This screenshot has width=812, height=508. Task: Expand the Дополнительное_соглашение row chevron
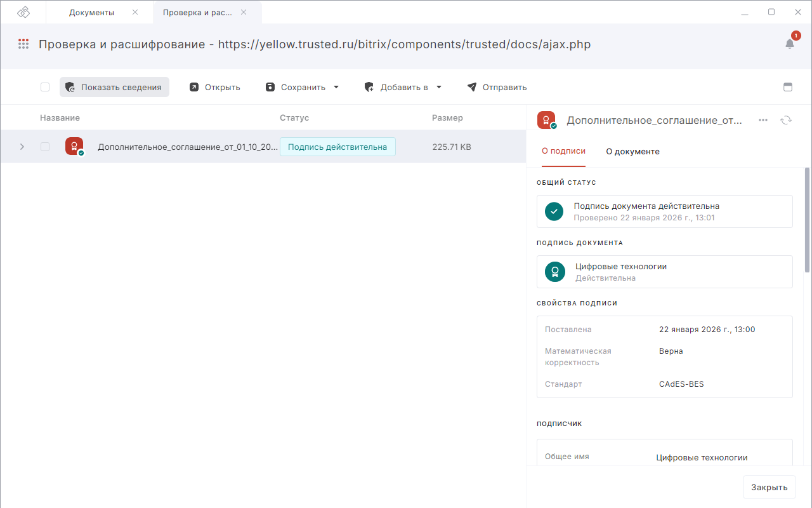tap(22, 146)
